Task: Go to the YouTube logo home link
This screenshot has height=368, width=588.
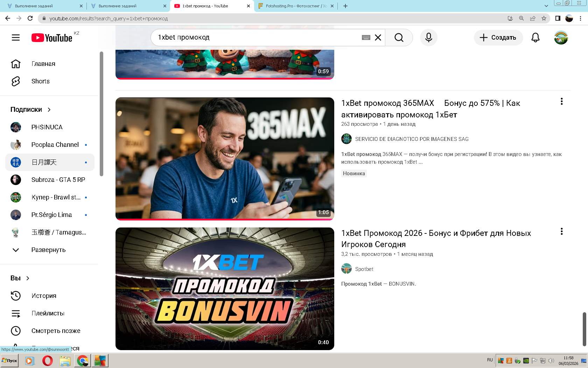Action: pyautogui.click(x=52, y=38)
